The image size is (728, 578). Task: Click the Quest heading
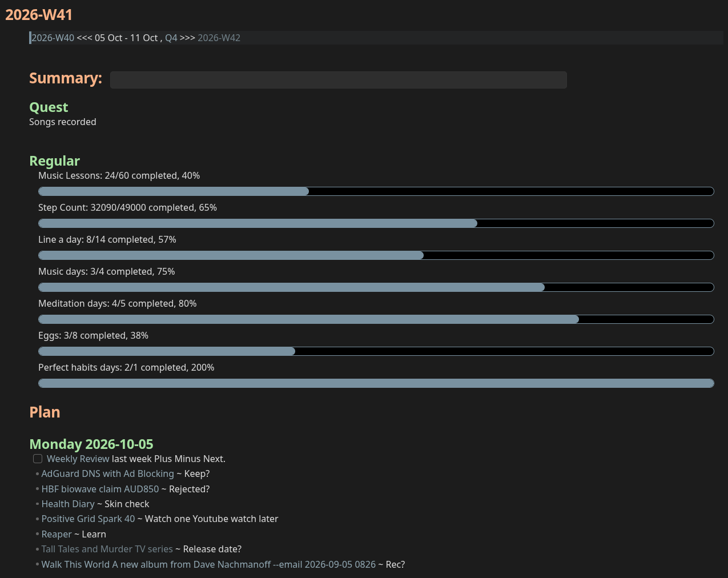[x=49, y=107]
